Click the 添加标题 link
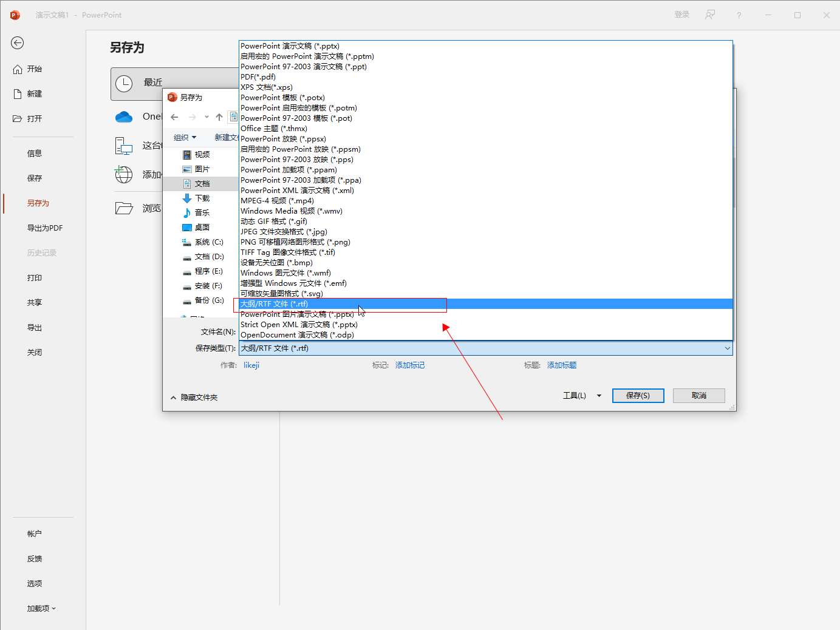This screenshot has height=630, width=840. coord(562,365)
